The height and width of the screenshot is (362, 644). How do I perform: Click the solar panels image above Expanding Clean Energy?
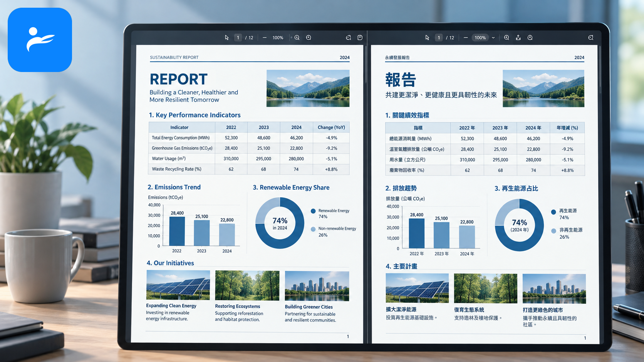pos(178,285)
